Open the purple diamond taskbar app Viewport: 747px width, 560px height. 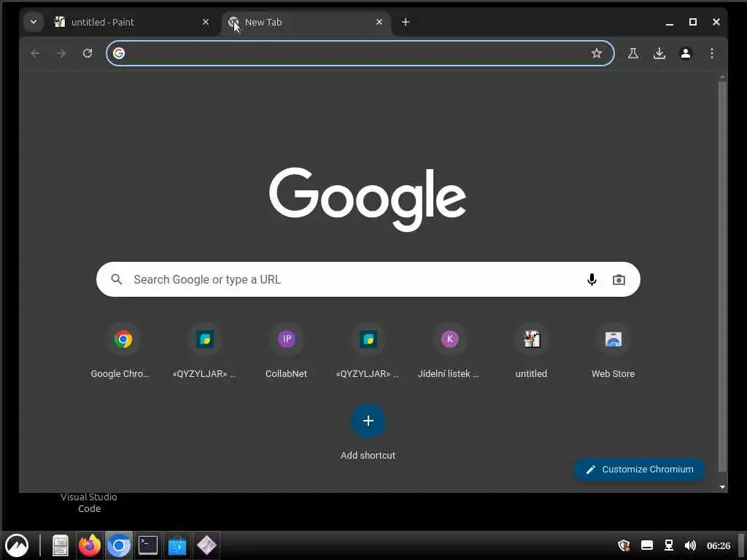coord(206,545)
